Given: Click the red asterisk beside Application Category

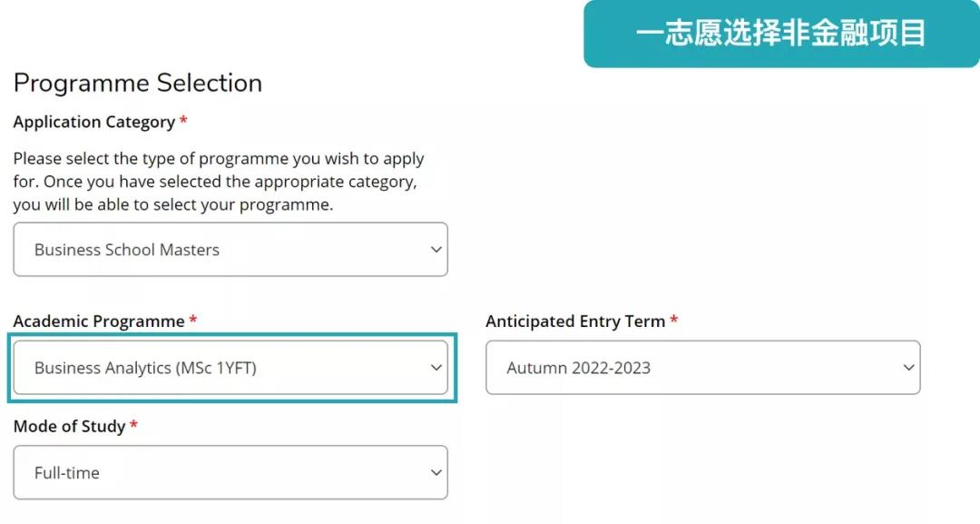Looking at the screenshot, I should pyautogui.click(x=183, y=121).
